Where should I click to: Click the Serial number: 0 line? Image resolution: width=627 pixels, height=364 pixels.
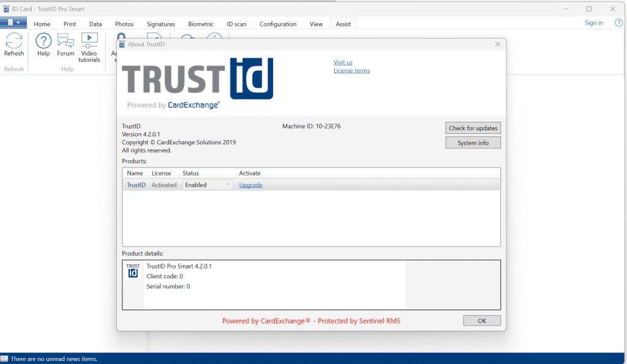168,286
